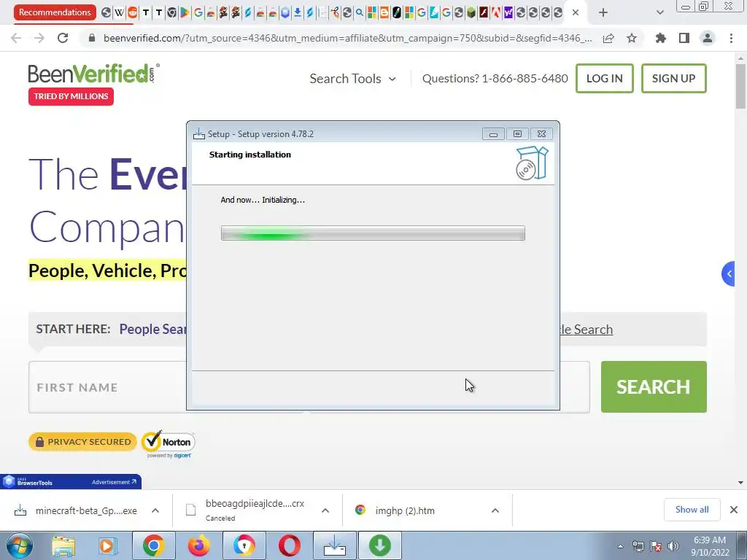Click the BrowserTools advertisement banner
This screenshot has width=747, height=560.
tap(71, 481)
